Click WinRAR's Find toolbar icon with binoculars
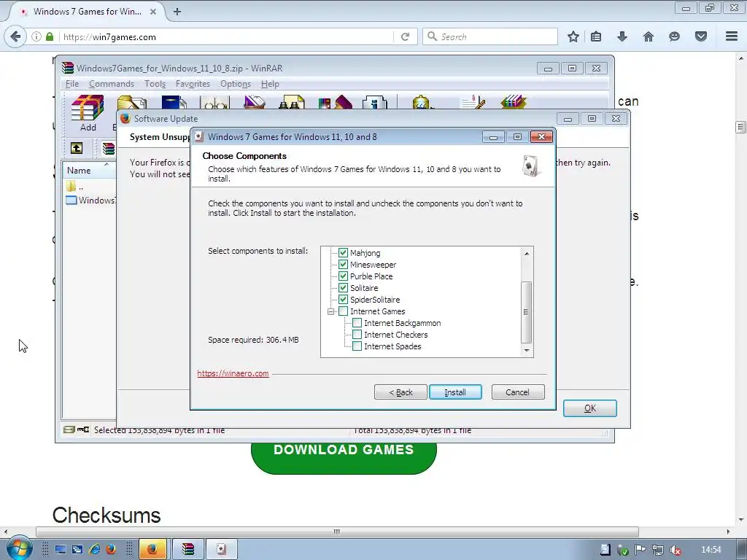The width and height of the screenshot is (747, 560). [x=291, y=102]
